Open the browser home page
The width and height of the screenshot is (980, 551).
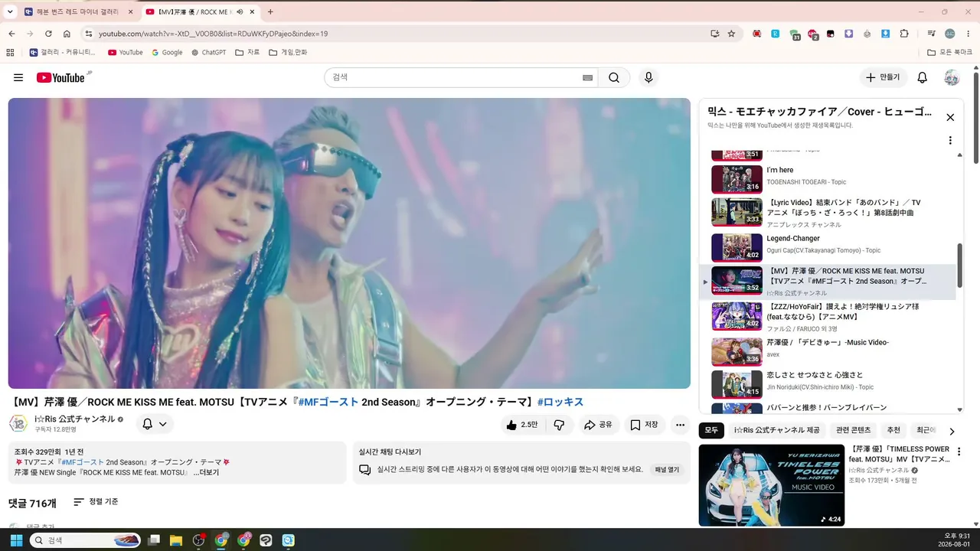point(67,34)
